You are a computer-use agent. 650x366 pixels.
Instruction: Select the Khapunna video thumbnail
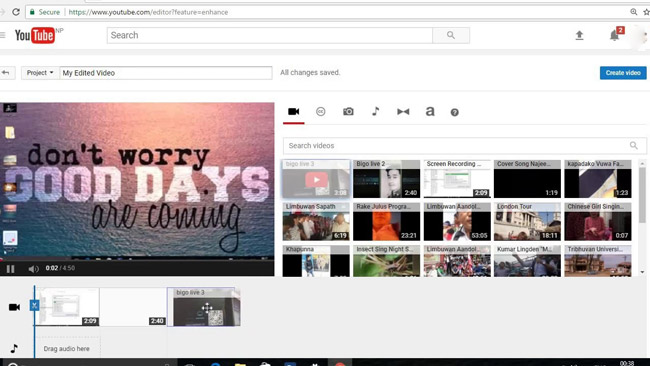(316, 261)
